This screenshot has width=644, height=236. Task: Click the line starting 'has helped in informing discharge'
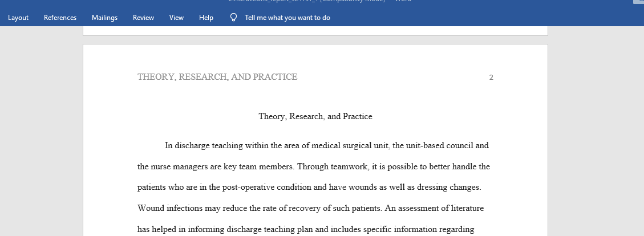click(x=306, y=229)
